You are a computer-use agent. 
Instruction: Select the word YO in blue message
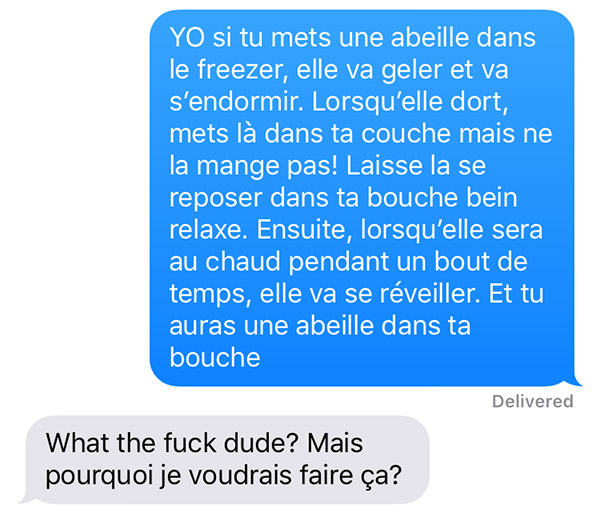(187, 37)
